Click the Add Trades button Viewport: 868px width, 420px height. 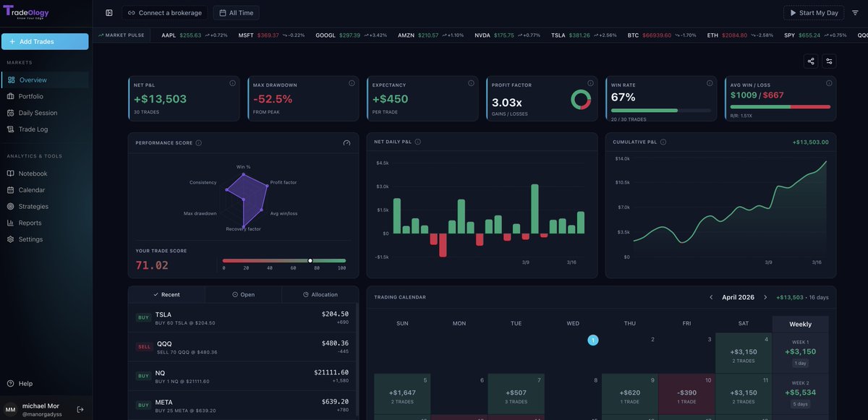45,42
